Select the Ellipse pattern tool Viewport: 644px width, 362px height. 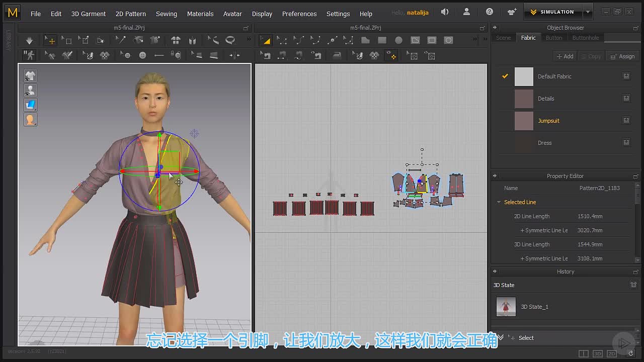point(398,40)
